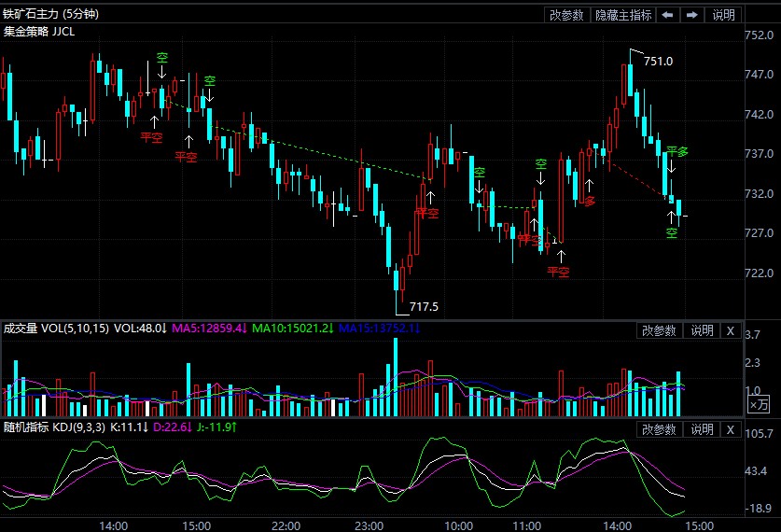Close the 随机指标 KDJ panel with X
This screenshot has height=532, width=781.
(731, 429)
